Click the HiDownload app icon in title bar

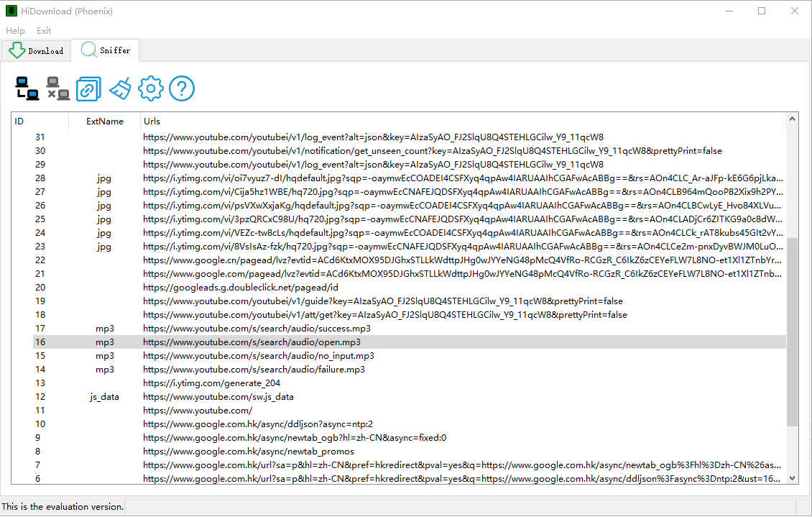pyautogui.click(x=11, y=11)
